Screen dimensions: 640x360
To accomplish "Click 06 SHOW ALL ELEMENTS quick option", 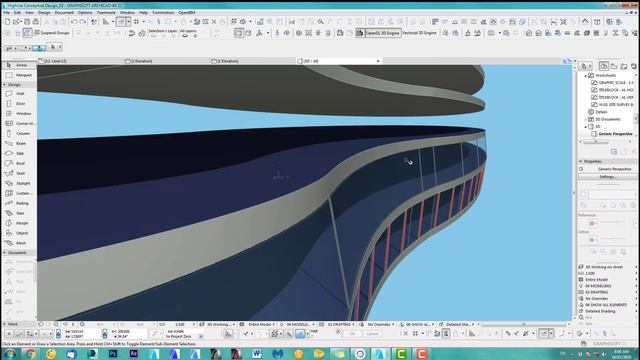I will coord(607,305).
